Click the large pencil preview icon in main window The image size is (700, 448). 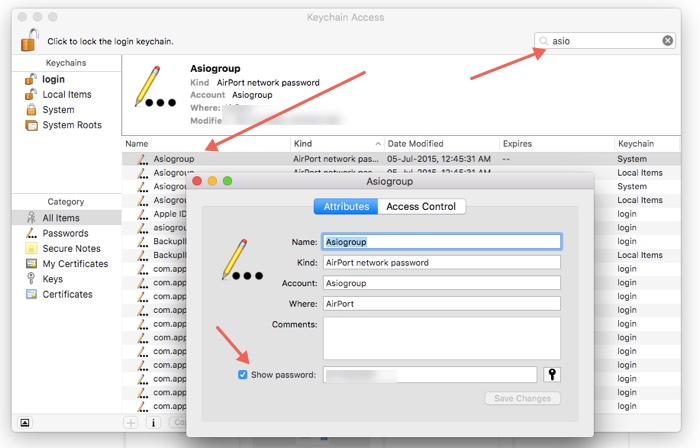[155, 87]
